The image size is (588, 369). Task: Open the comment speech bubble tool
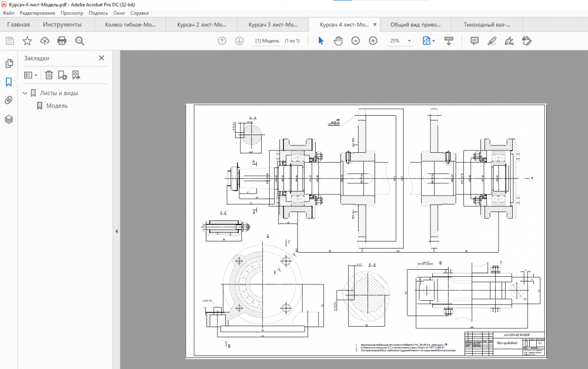click(x=475, y=41)
